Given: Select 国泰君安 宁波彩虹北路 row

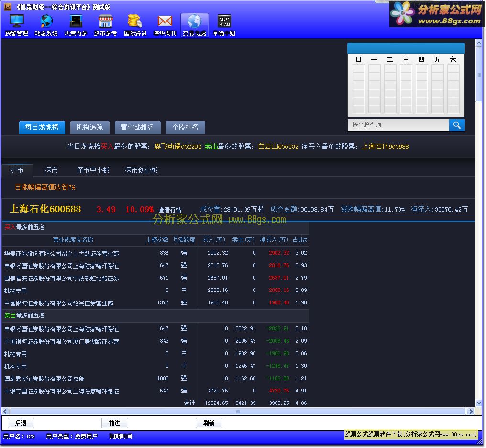Looking at the screenshot, I should pos(155,278).
